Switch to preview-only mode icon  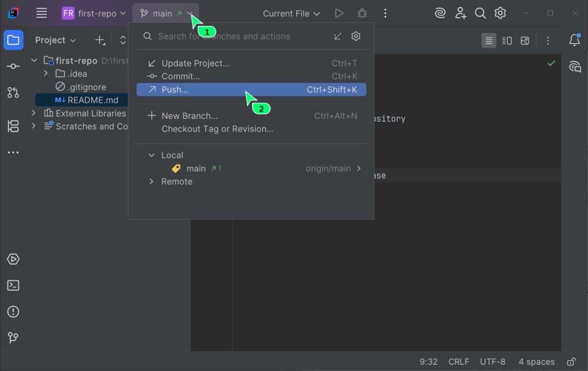525,41
